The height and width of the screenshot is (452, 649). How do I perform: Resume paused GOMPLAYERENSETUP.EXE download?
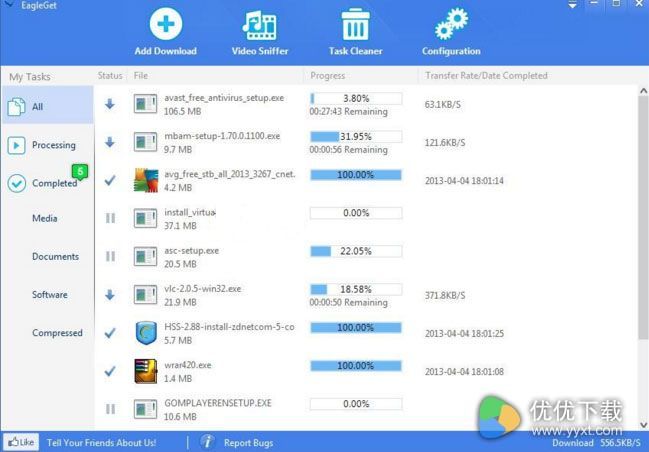coord(110,409)
